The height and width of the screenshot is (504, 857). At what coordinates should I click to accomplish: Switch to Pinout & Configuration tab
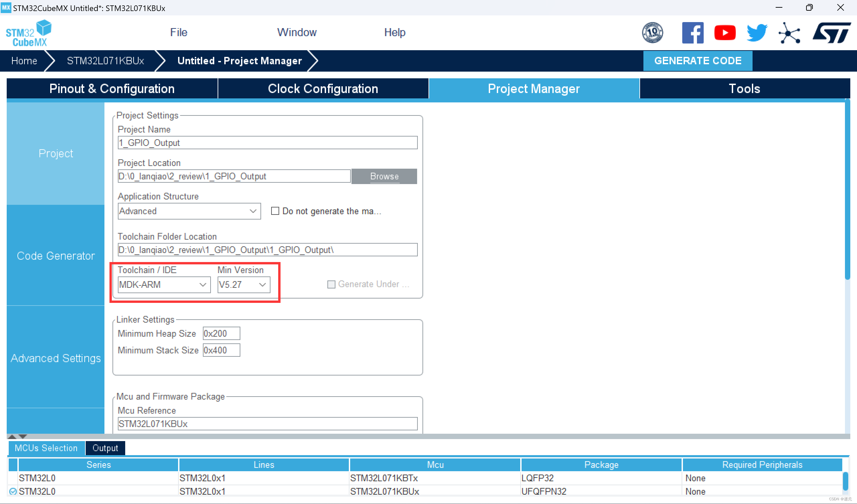coord(112,88)
